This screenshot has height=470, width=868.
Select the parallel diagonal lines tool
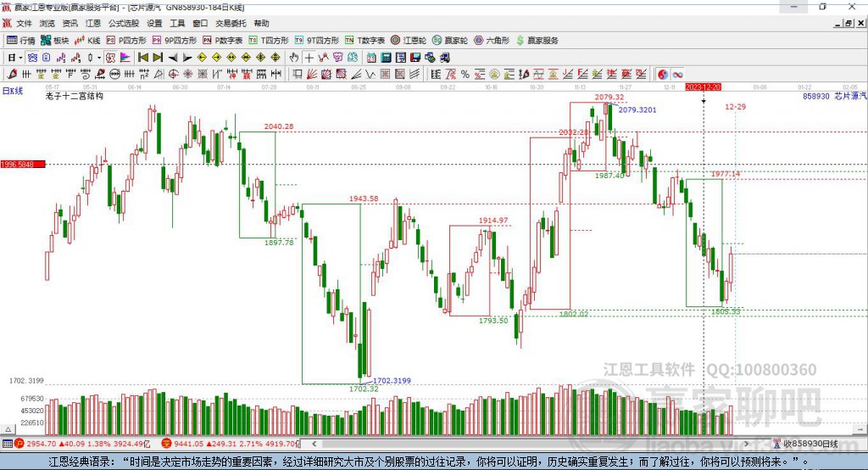415,74
